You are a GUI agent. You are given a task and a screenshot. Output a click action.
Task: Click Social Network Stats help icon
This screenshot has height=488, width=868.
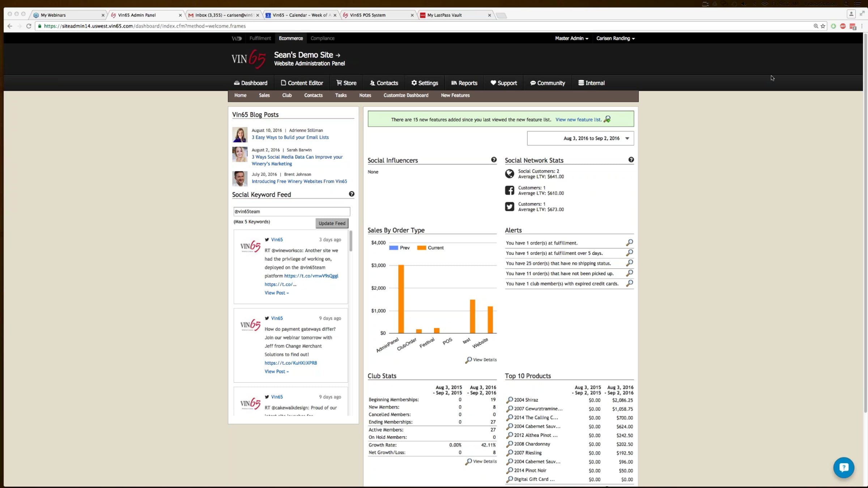631,160
